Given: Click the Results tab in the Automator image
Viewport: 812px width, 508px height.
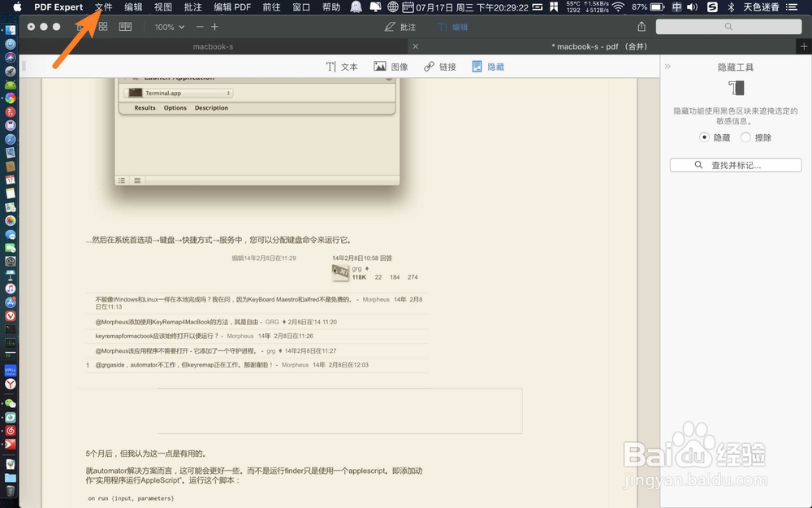Looking at the screenshot, I should point(145,108).
